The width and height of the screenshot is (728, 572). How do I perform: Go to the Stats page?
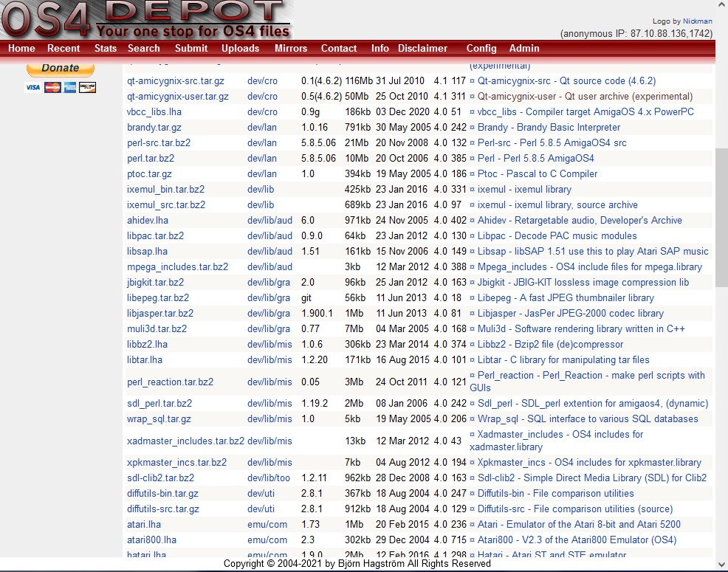(106, 48)
